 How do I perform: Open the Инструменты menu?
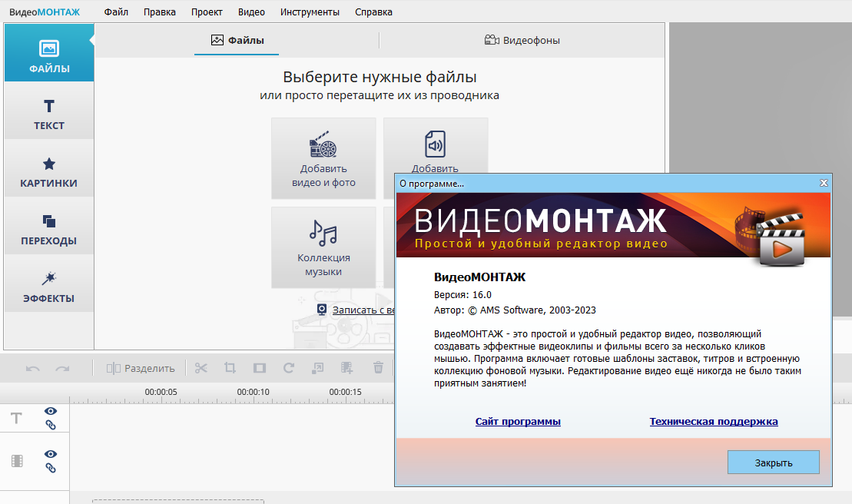click(310, 12)
